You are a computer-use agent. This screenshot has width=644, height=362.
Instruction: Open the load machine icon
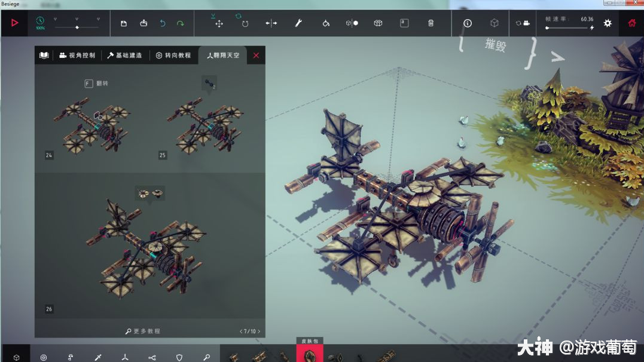(x=144, y=23)
